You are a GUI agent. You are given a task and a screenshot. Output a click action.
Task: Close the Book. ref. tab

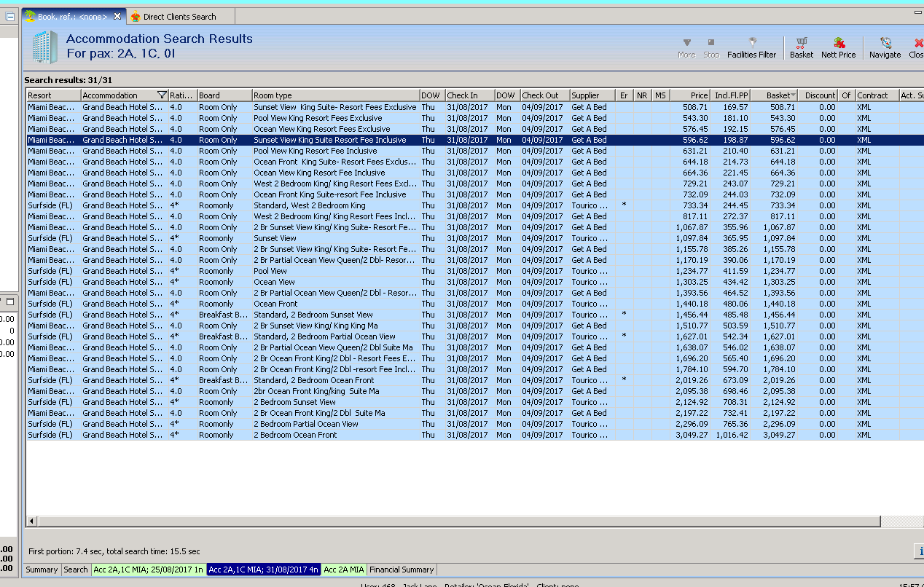point(118,16)
